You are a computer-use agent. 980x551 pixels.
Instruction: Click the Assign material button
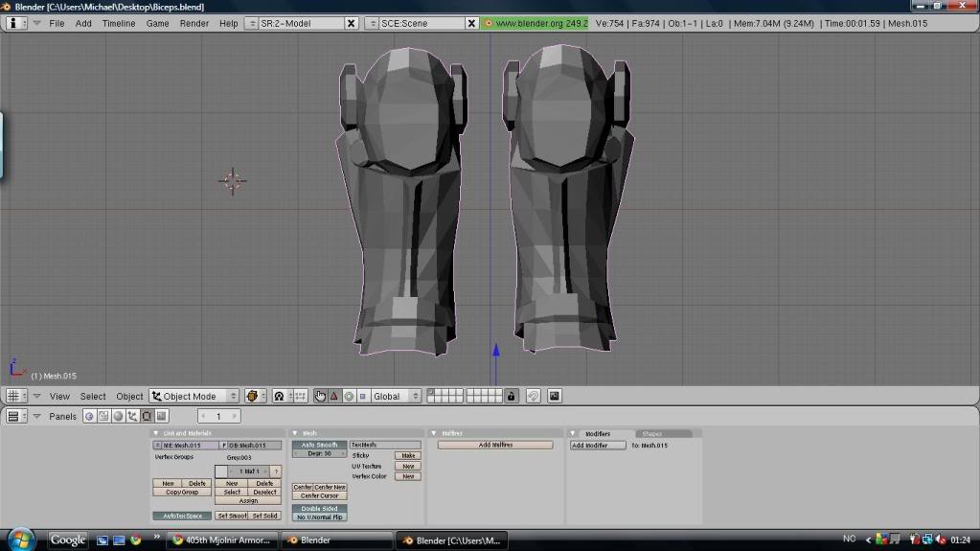(248, 500)
